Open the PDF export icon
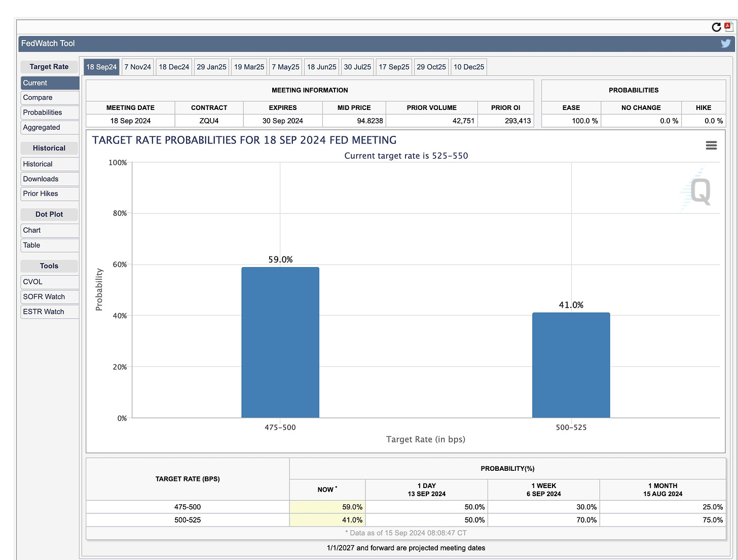 (x=728, y=26)
